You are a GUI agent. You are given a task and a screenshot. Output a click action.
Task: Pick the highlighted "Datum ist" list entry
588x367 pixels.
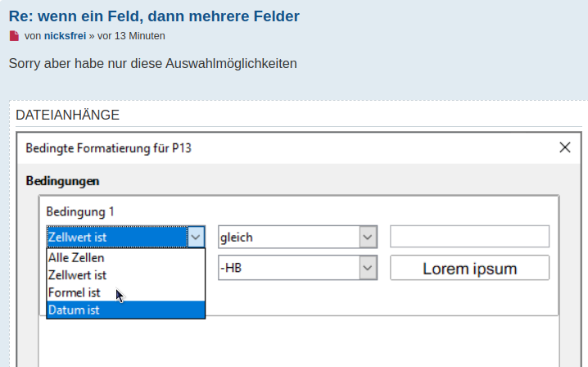click(74, 310)
